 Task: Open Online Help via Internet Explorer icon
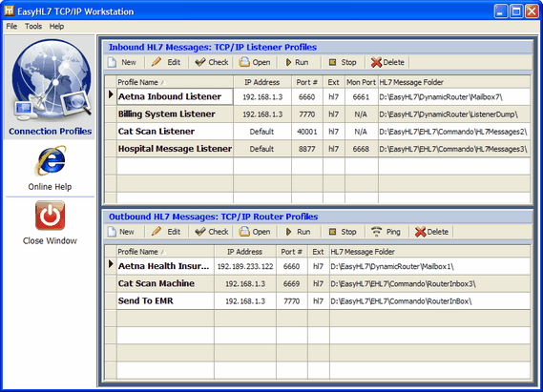[x=51, y=160]
